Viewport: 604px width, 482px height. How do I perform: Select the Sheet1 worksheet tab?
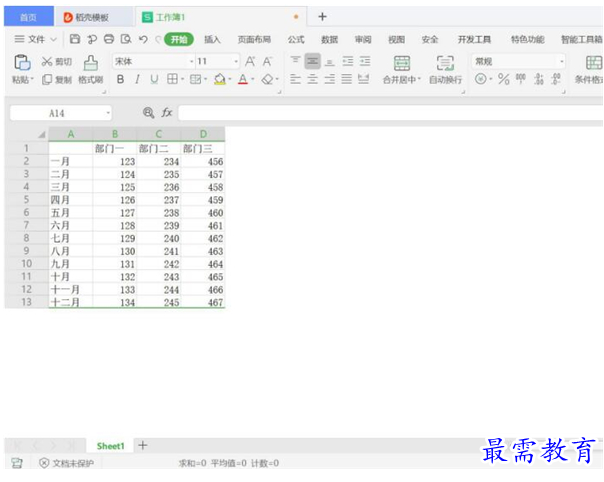click(111, 446)
